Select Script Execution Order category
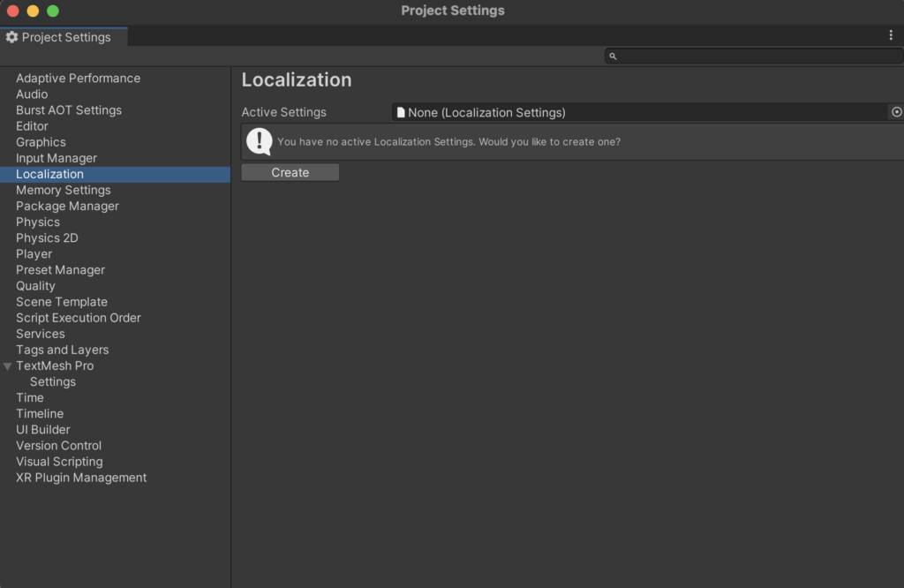 click(79, 318)
